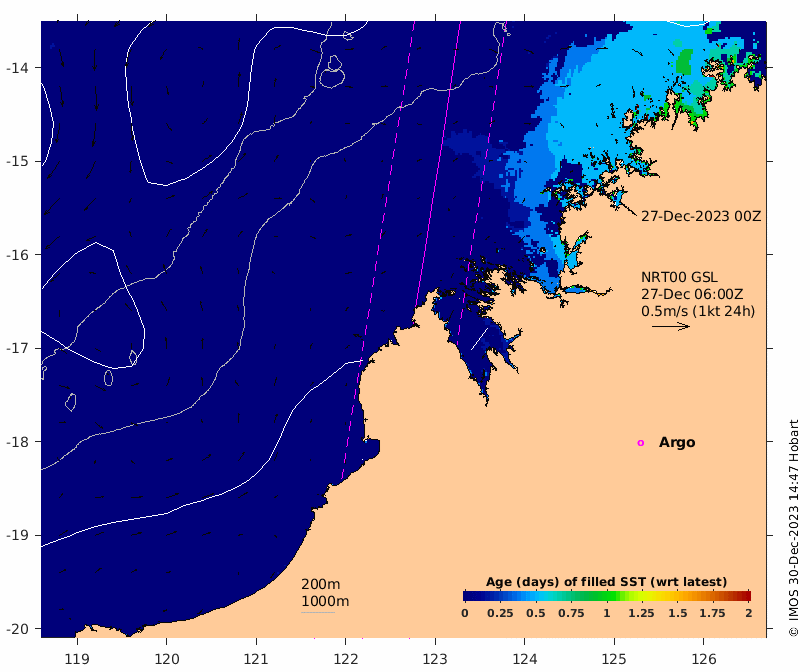Click latitude axis label -19
Image resolution: width=810 pixels, height=672 pixels.
point(17,535)
